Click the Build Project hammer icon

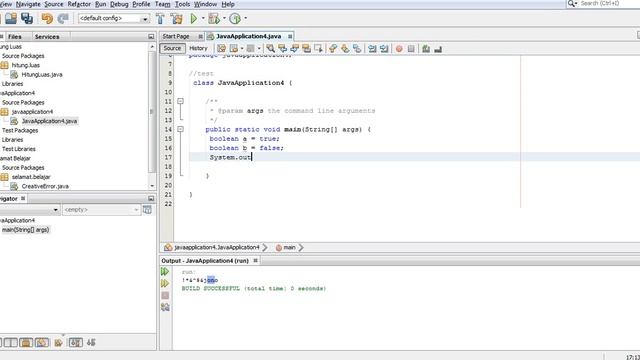click(x=160, y=18)
